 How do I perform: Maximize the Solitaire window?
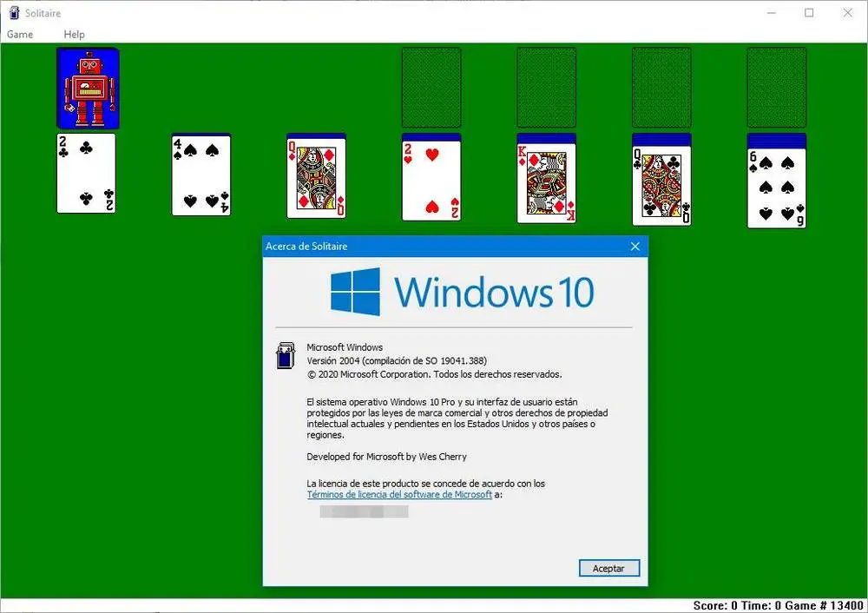tap(809, 13)
